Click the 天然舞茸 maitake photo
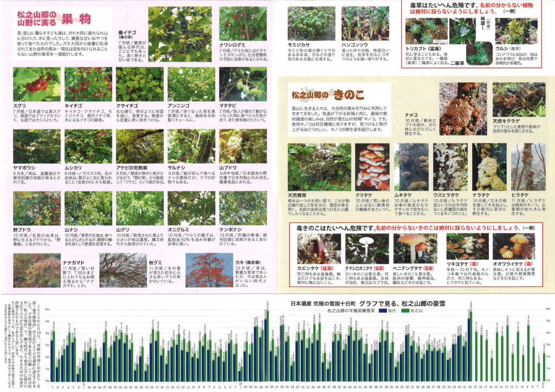Screen dimensions: 555x392 click(319, 166)
